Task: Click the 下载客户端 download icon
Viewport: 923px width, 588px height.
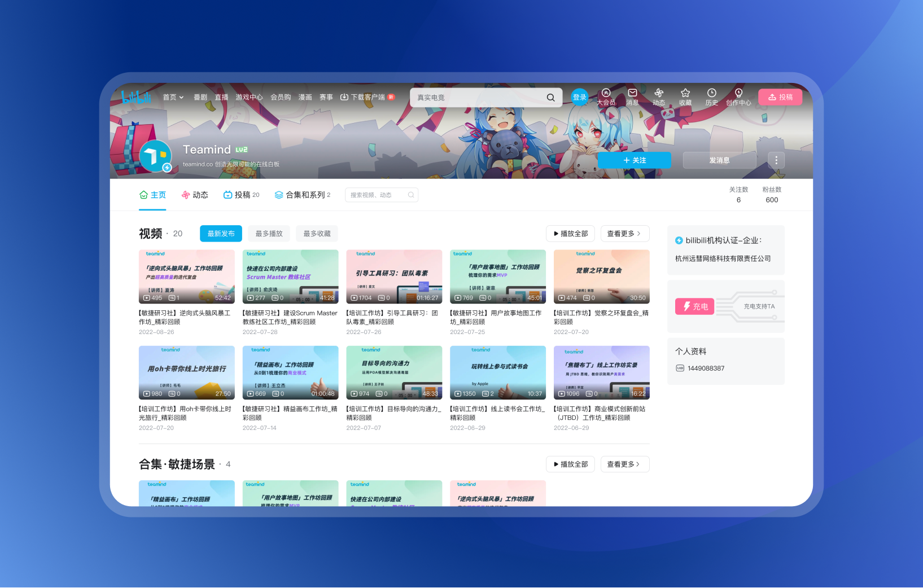Action: (x=344, y=97)
